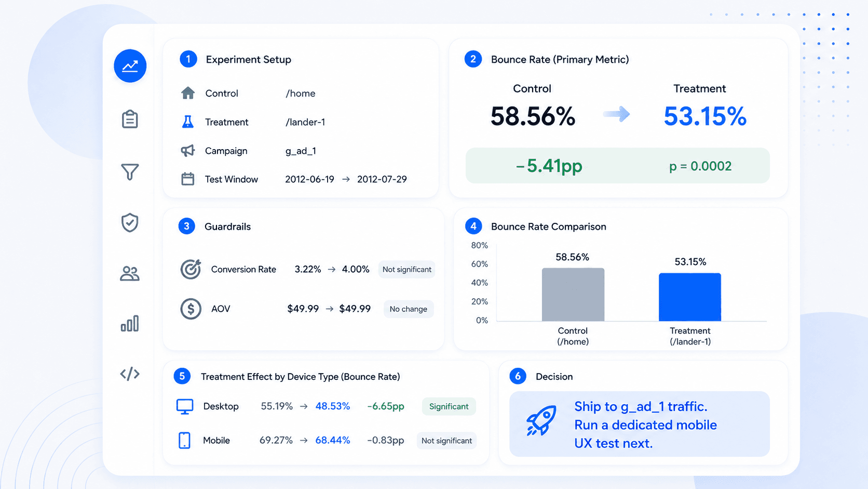The image size is (868, 489).
Task: Click the Decision heading
Action: coord(554,377)
